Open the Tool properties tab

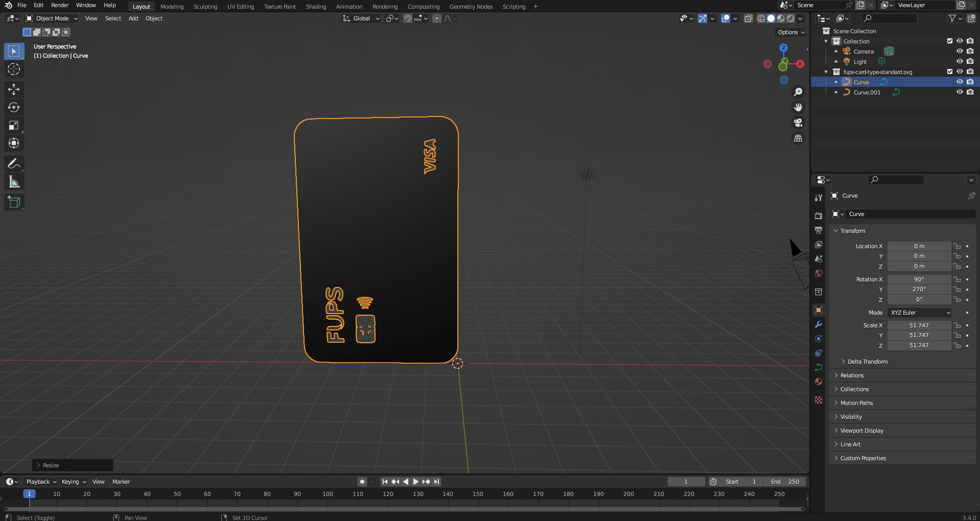[x=819, y=198]
